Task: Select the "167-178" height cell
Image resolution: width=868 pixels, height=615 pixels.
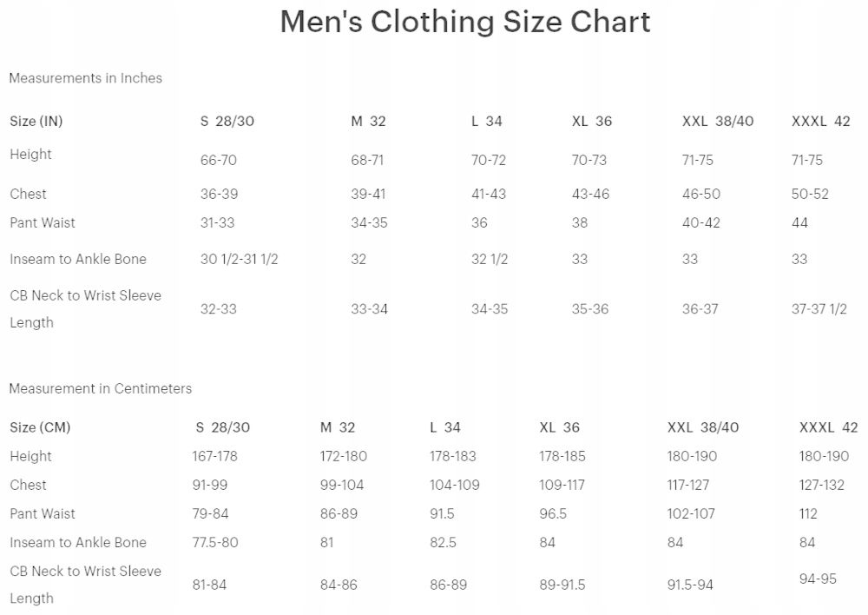Action: click(214, 456)
